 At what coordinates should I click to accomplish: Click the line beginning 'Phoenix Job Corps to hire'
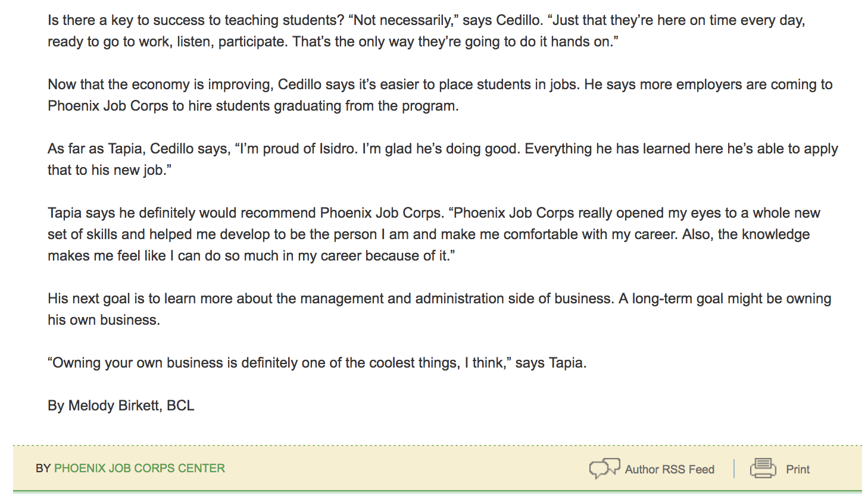253,106
